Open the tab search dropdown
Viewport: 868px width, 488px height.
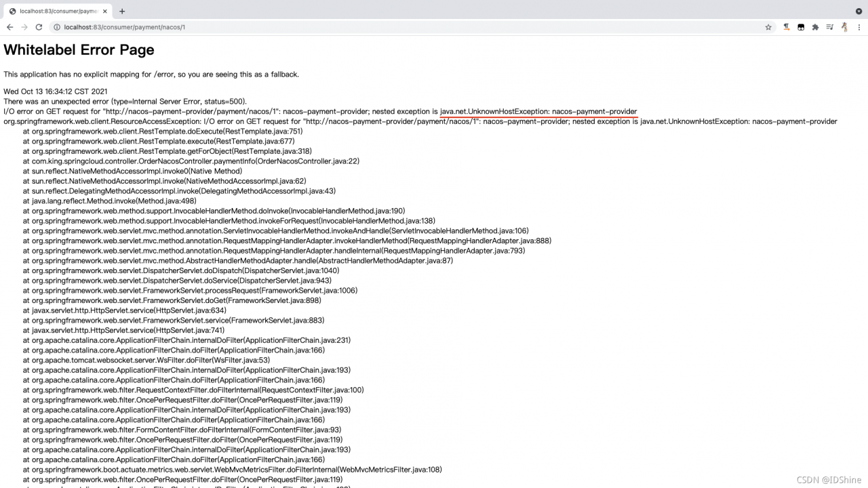(x=859, y=11)
